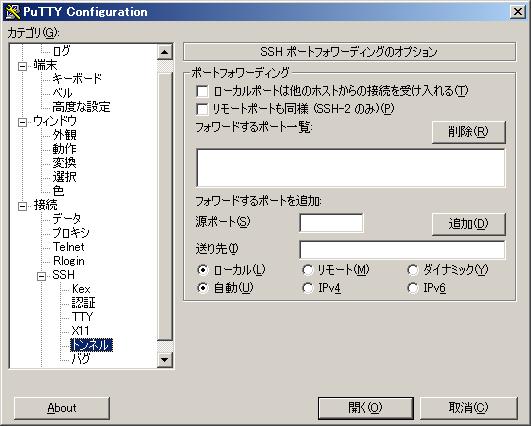The height and width of the screenshot is (426, 531).
Task: Select the ローカル(L) radio button
Action: coord(202,270)
